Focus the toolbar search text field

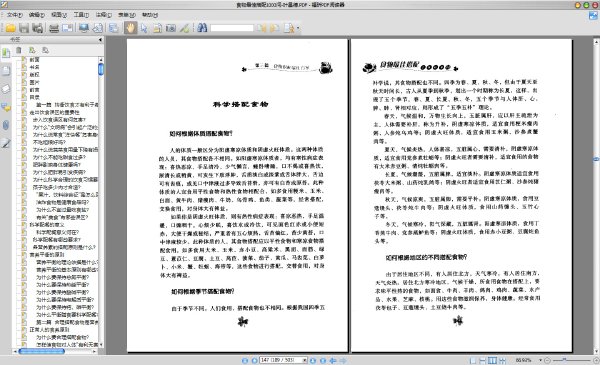(232, 28)
